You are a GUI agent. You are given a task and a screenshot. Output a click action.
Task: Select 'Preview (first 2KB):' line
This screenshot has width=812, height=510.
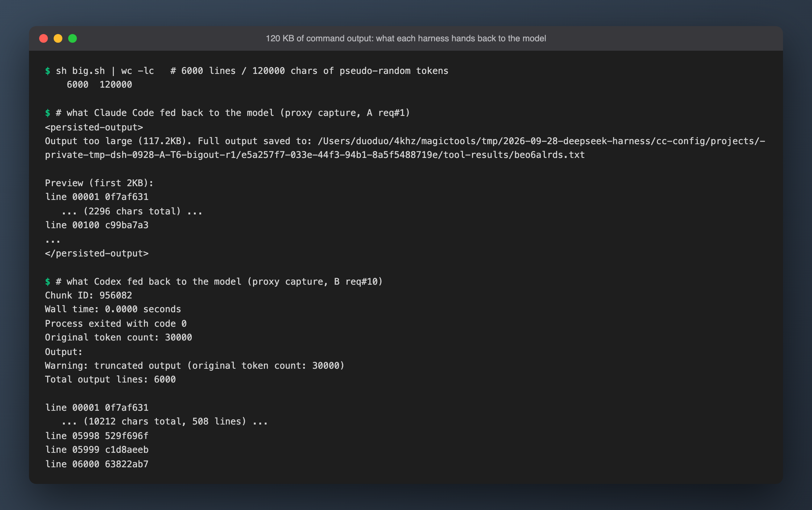(x=99, y=183)
